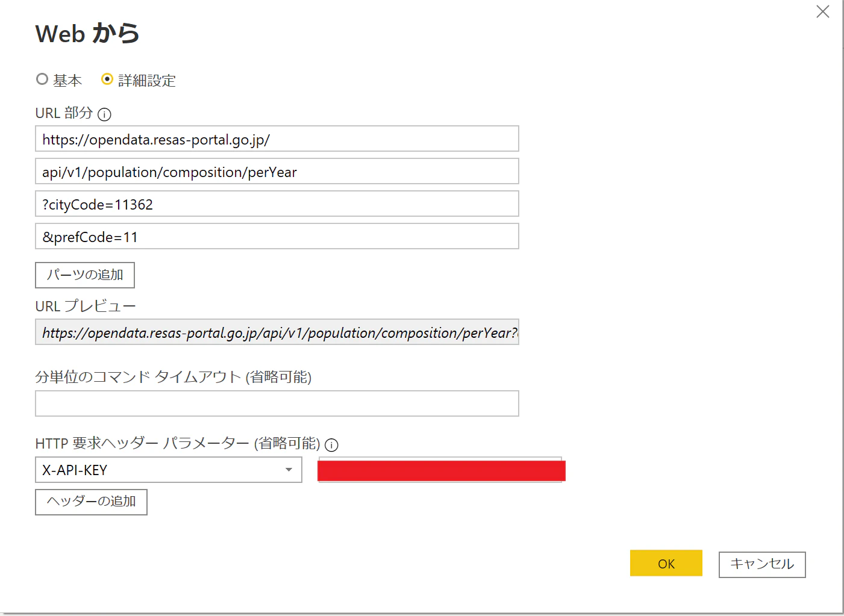Click the URL プレビュー read-only box

click(277, 332)
